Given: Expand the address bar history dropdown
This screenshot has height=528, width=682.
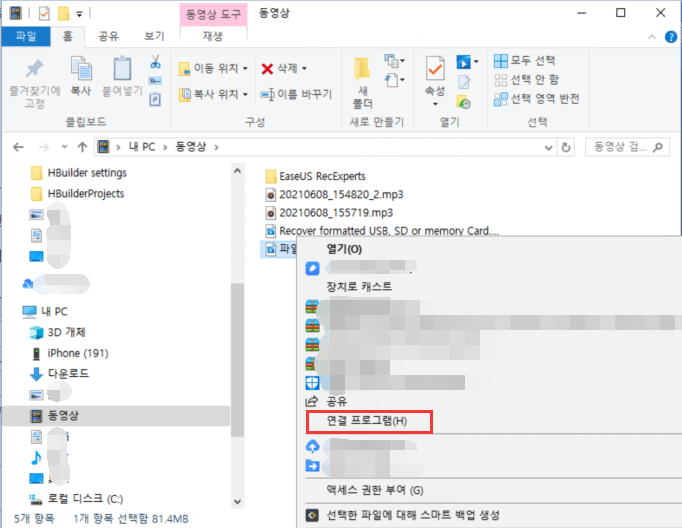Looking at the screenshot, I should point(548,148).
